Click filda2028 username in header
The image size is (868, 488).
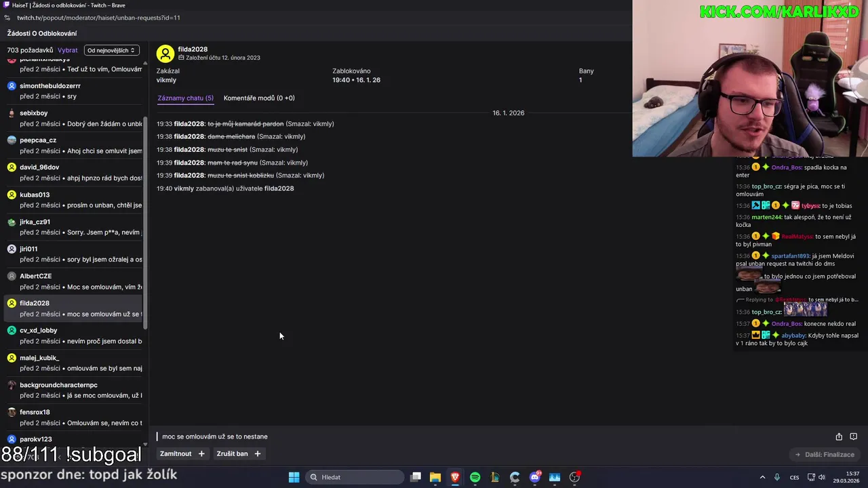(x=193, y=49)
